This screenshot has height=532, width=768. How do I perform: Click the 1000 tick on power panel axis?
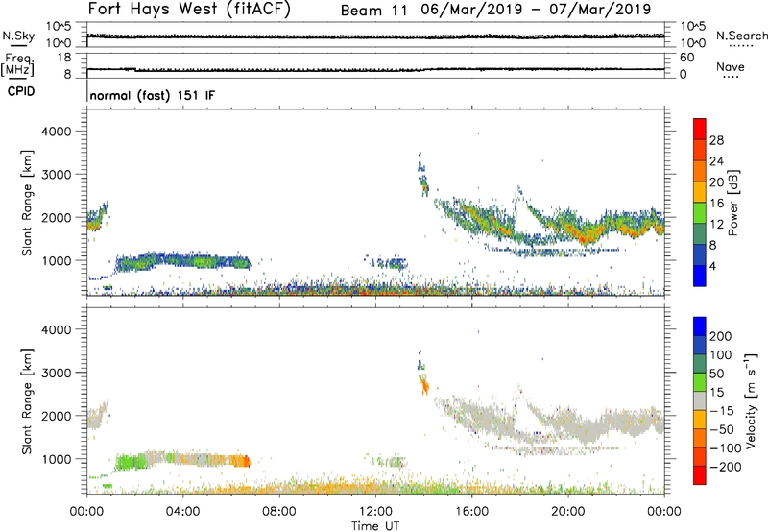click(x=57, y=260)
